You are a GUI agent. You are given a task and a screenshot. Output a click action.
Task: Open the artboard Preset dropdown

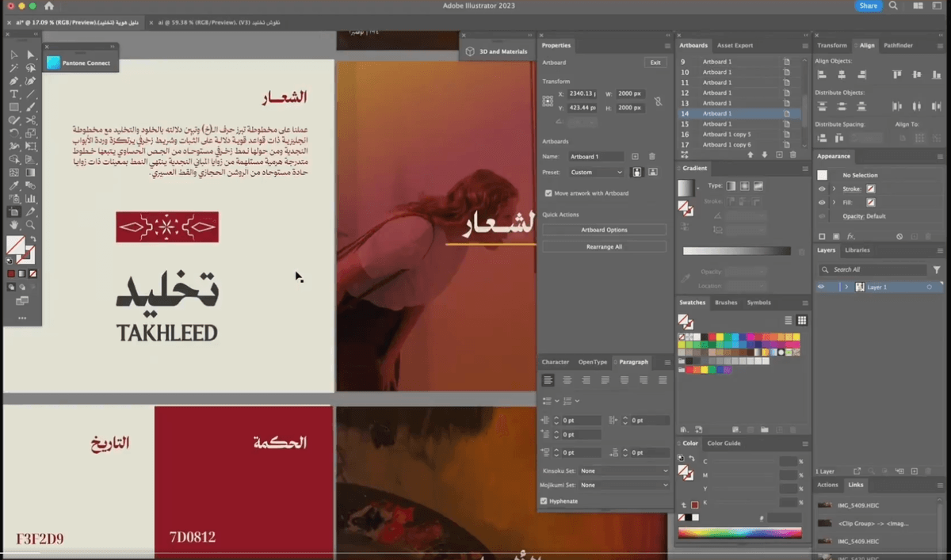pos(596,172)
